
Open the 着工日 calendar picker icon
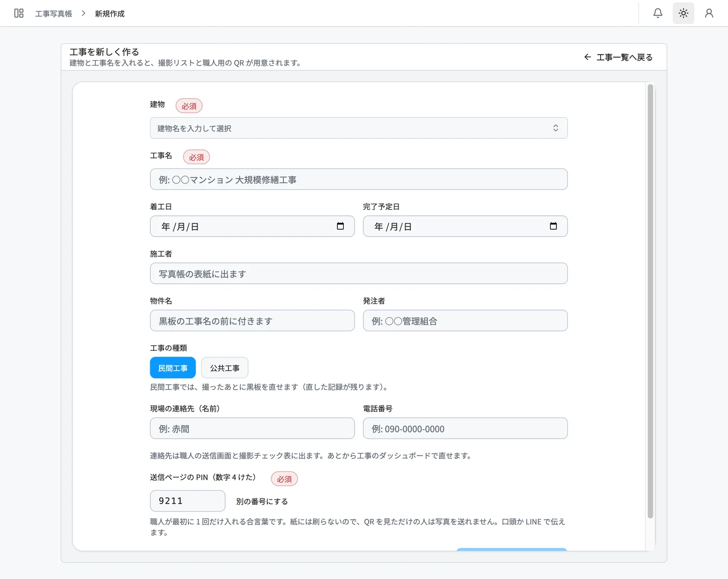point(341,226)
